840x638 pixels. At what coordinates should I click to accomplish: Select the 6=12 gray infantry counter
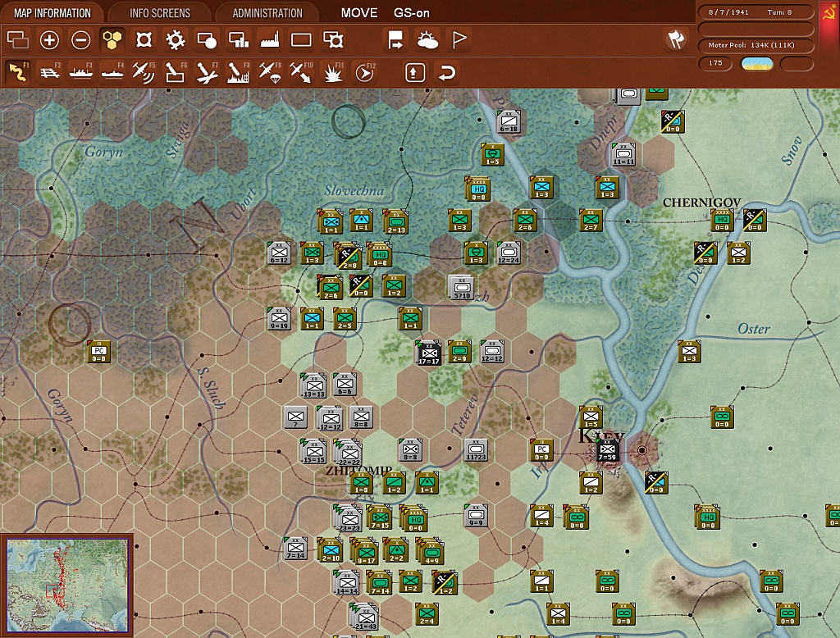click(279, 253)
